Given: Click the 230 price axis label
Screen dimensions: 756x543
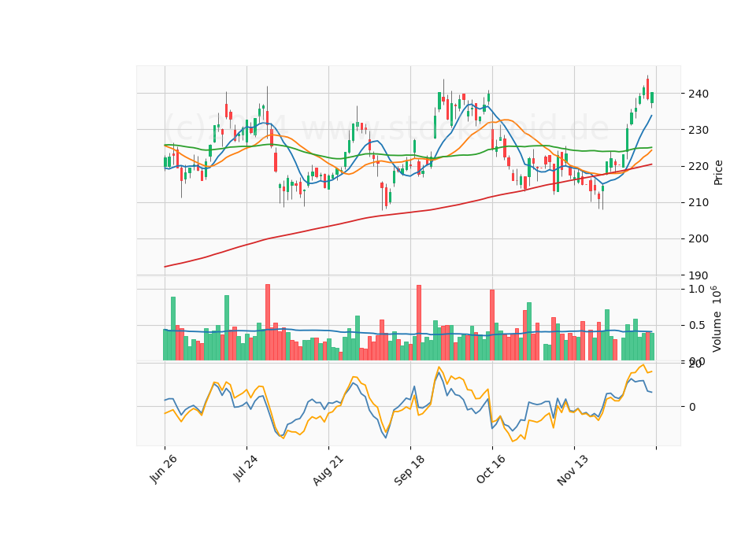Looking at the screenshot, I should [699, 130].
